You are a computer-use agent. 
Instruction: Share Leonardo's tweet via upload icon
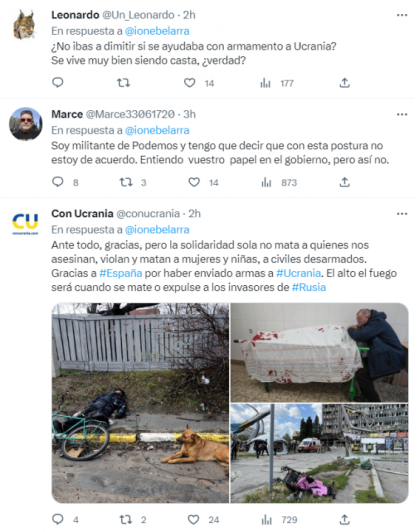coord(344,82)
